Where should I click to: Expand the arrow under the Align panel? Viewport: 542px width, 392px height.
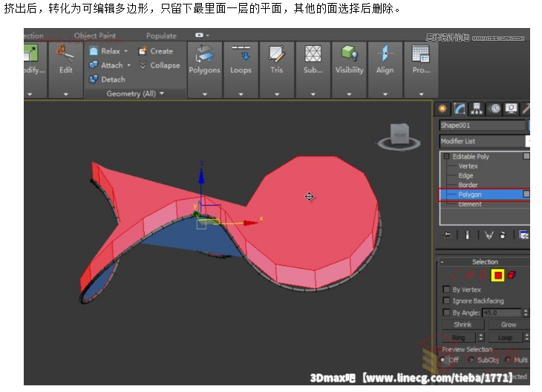(385, 94)
